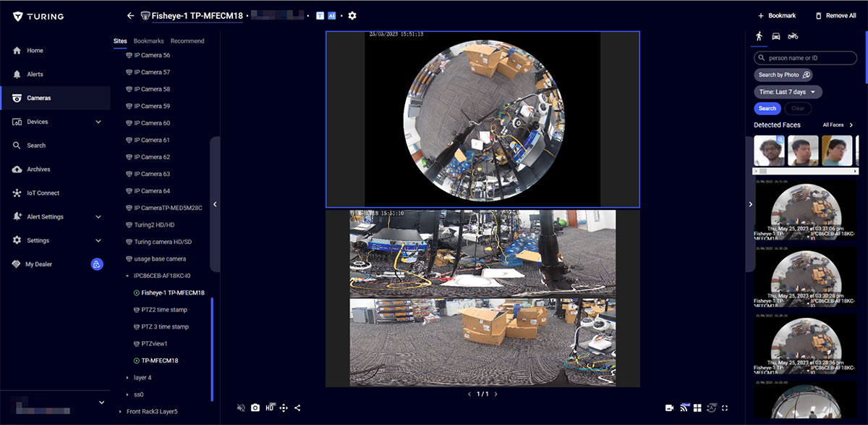Open Home in sidebar
868x425 pixels.
55,51
